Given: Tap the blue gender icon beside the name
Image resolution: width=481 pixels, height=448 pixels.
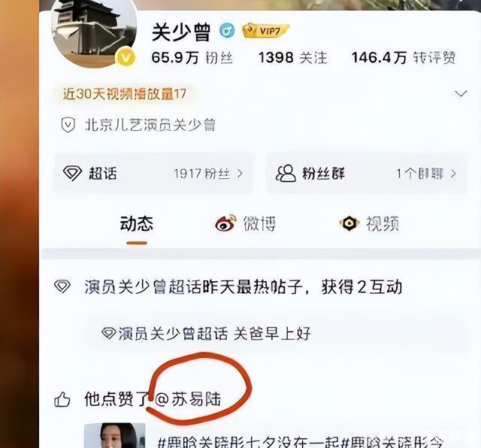Looking at the screenshot, I should (x=227, y=31).
